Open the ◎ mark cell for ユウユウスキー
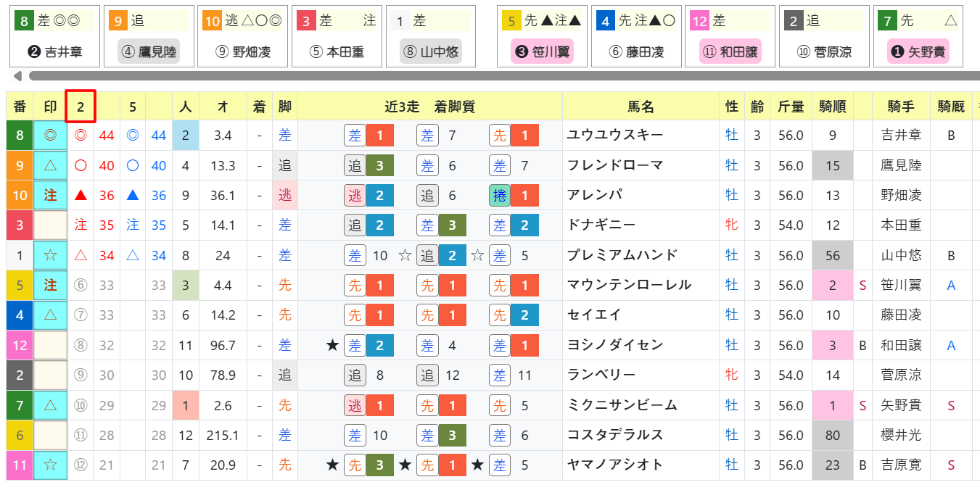980x490 pixels. (51, 135)
